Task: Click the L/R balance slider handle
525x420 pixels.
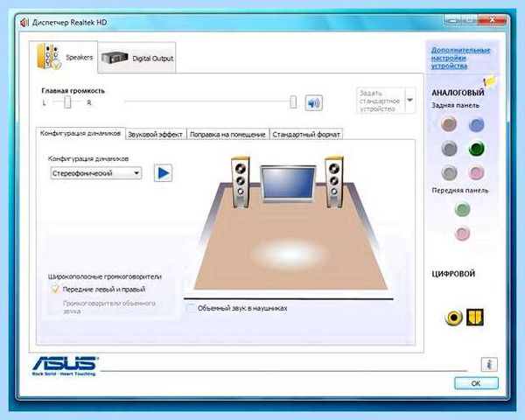Action: [67, 101]
